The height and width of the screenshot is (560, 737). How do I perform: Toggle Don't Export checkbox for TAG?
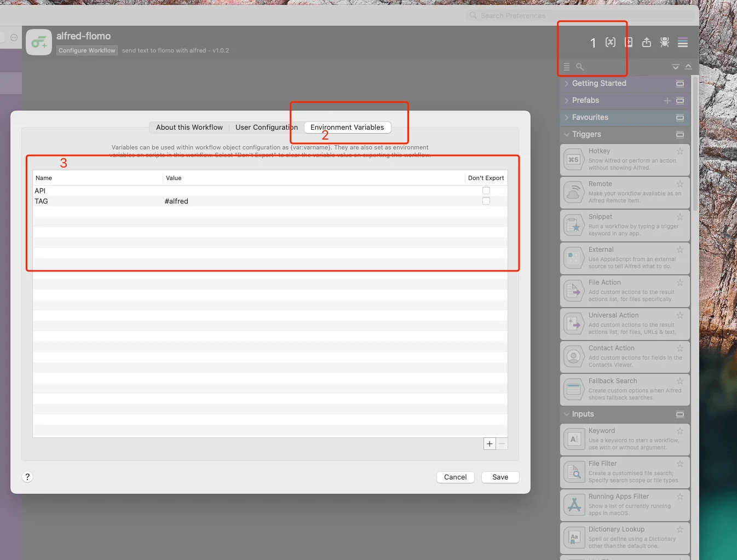[x=486, y=201]
